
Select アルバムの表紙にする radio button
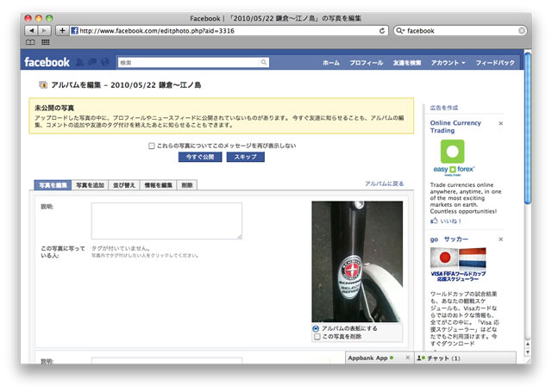coord(316,328)
